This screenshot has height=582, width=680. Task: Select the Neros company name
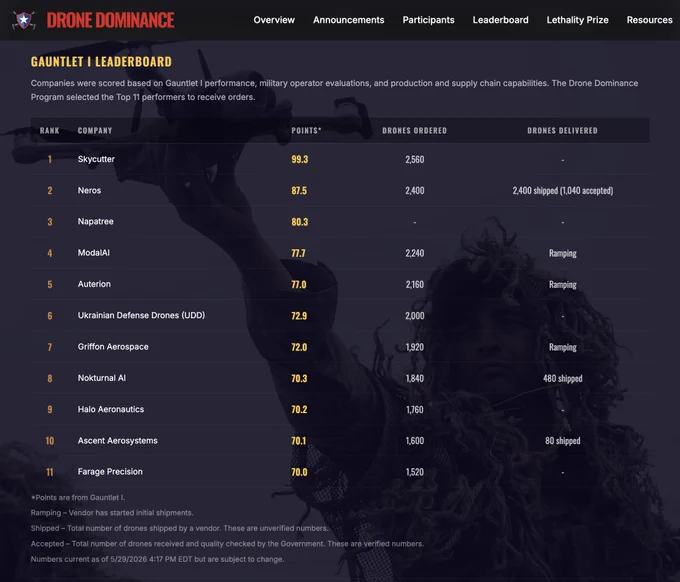89,190
